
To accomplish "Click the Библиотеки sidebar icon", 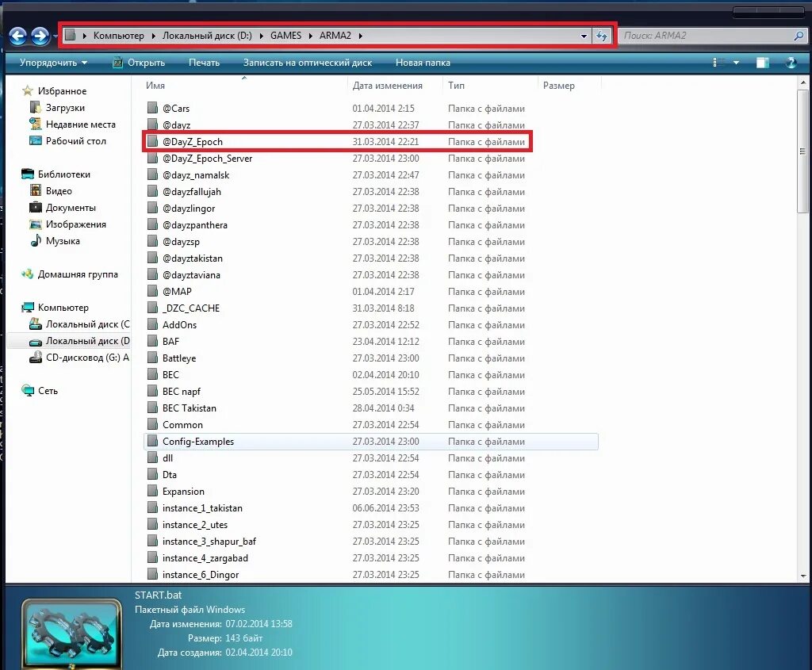I will pos(28,174).
